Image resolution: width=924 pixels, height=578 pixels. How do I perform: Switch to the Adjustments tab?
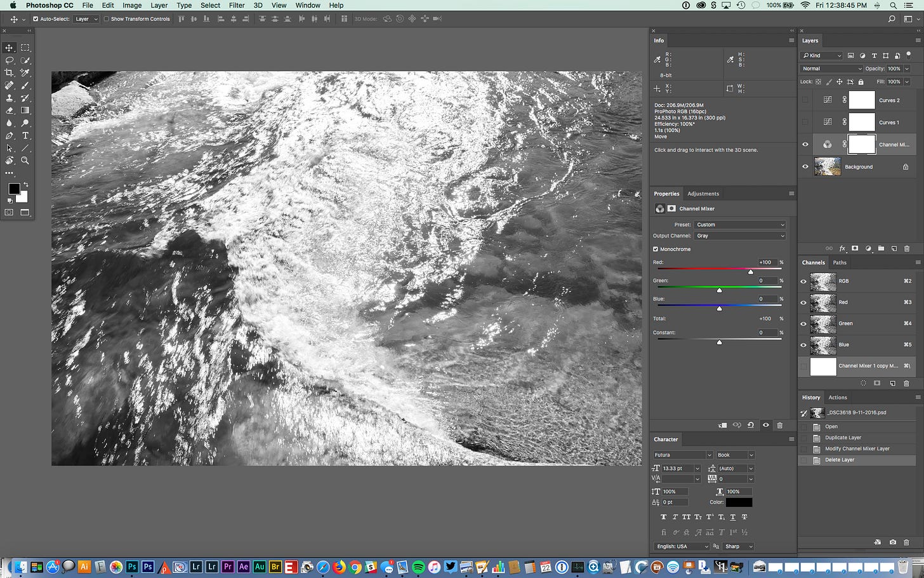click(703, 194)
